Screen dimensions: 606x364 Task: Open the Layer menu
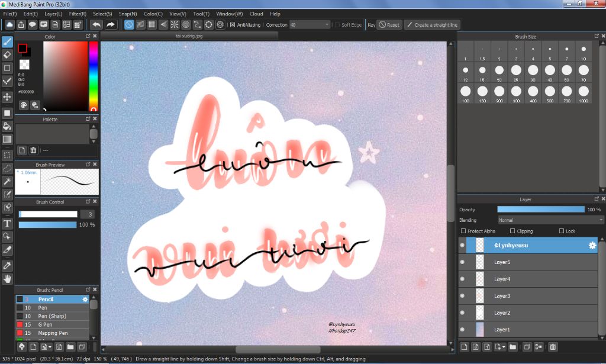tap(53, 14)
